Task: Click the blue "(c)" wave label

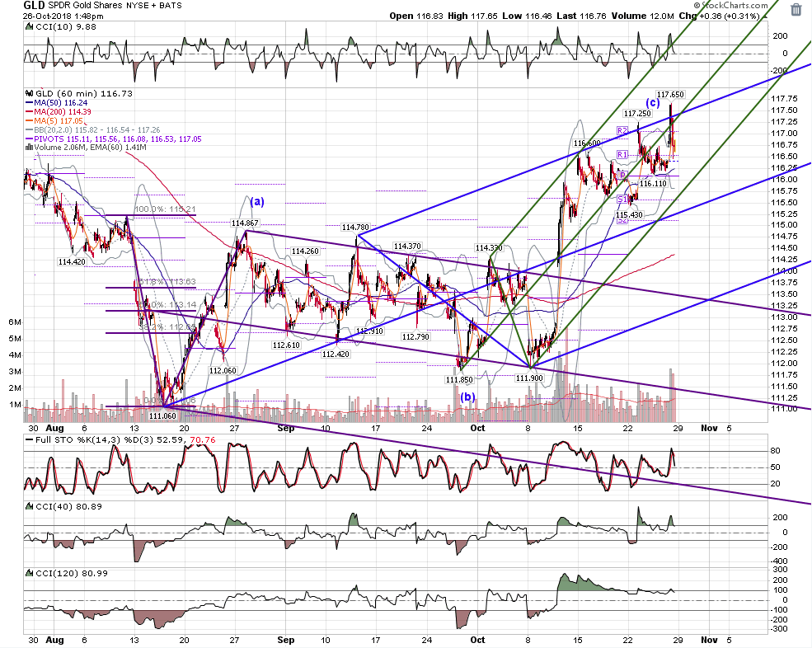Action: click(x=653, y=102)
